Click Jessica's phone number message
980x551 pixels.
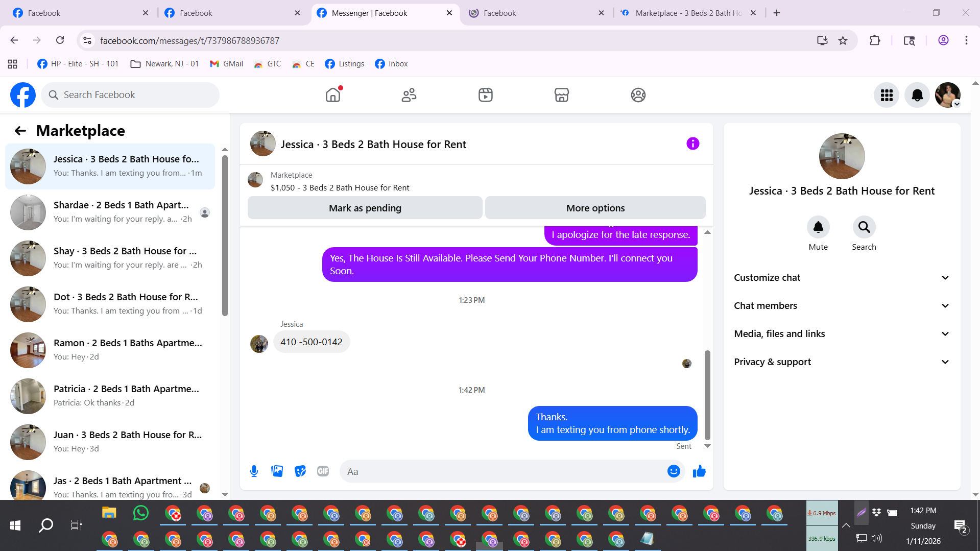pyautogui.click(x=312, y=342)
